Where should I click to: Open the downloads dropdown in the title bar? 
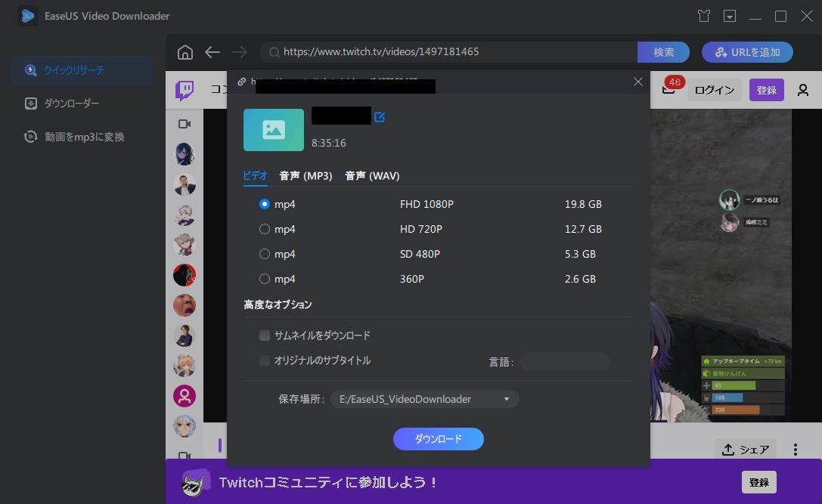coord(730,15)
